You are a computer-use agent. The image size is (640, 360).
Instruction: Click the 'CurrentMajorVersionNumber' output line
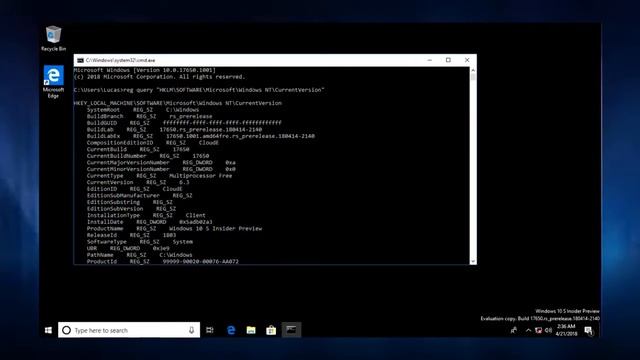pyautogui.click(x=161, y=162)
